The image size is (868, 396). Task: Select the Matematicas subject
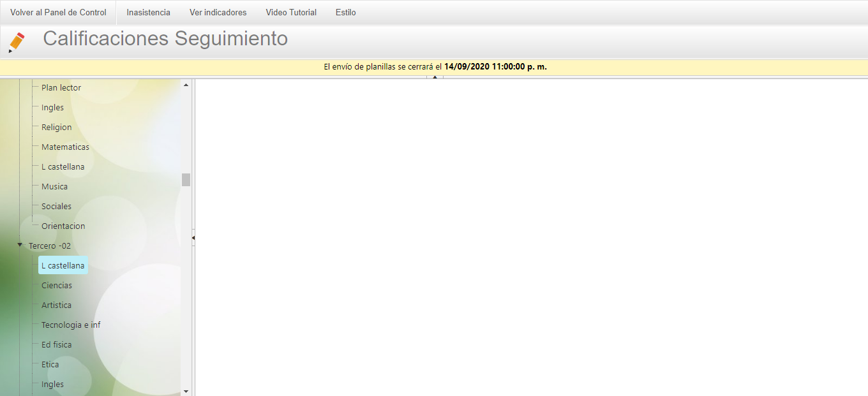click(65, 147)
